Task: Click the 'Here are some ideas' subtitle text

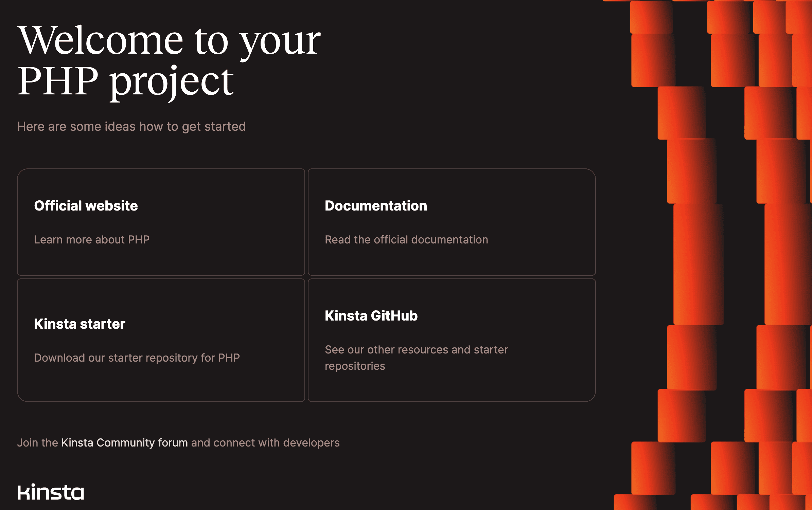Action: pyautogui.click(x=132, y=126)
